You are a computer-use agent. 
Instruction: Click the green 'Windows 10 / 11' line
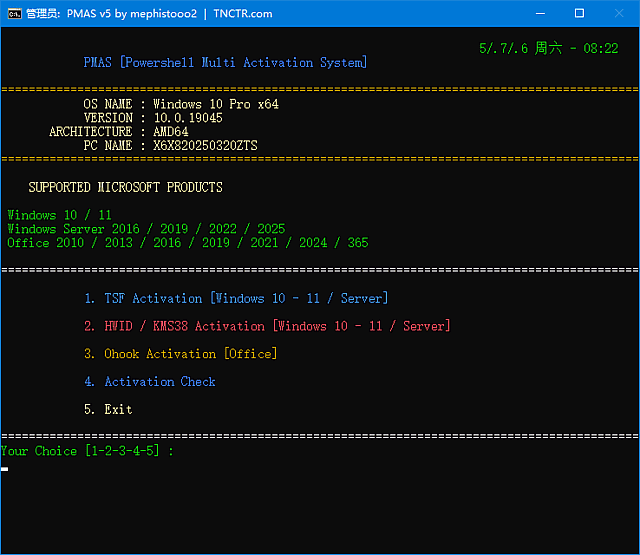[59, 215]
